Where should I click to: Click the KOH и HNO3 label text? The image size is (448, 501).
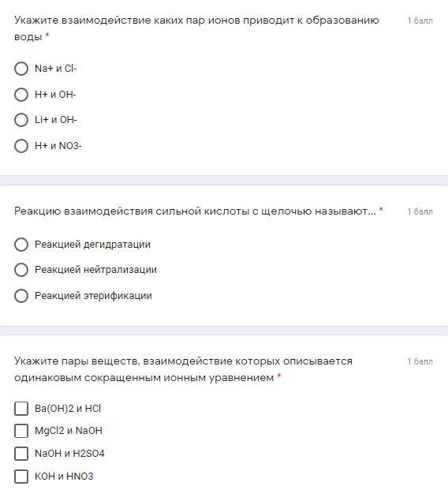(64, 476)
